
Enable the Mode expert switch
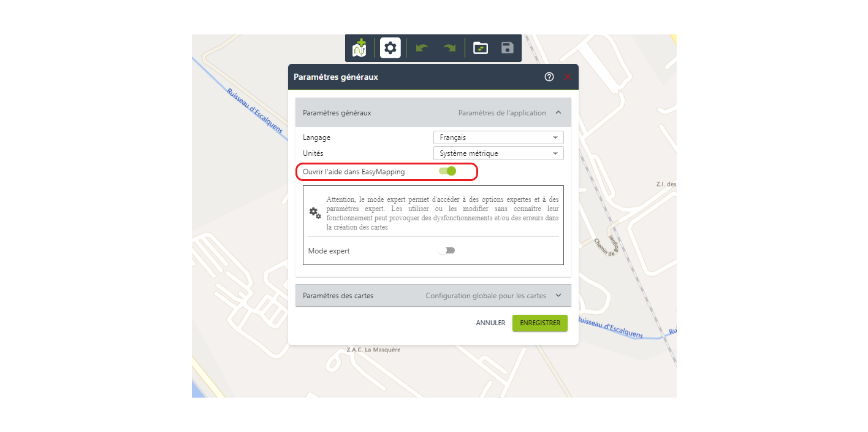447,250
